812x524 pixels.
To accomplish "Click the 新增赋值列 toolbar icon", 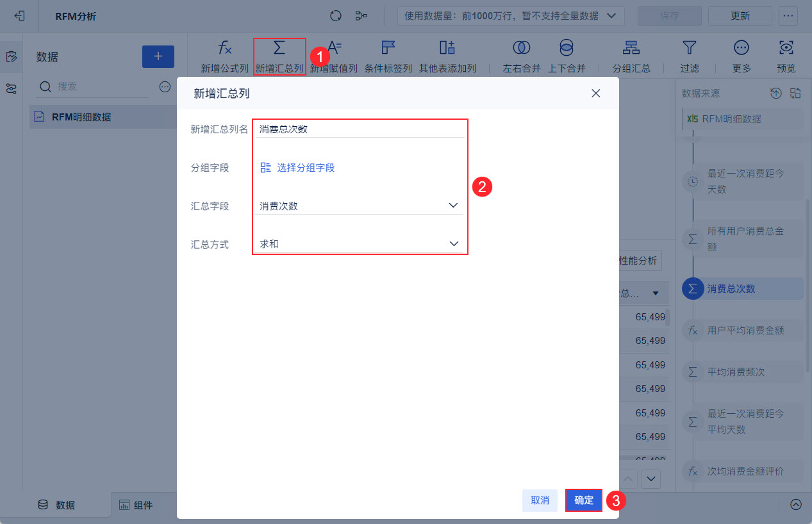I will coord(334,56).
